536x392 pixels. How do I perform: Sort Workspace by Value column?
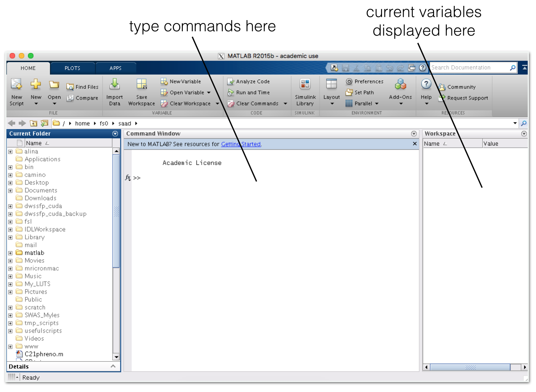pyautogui.click(x=505, y=144)
